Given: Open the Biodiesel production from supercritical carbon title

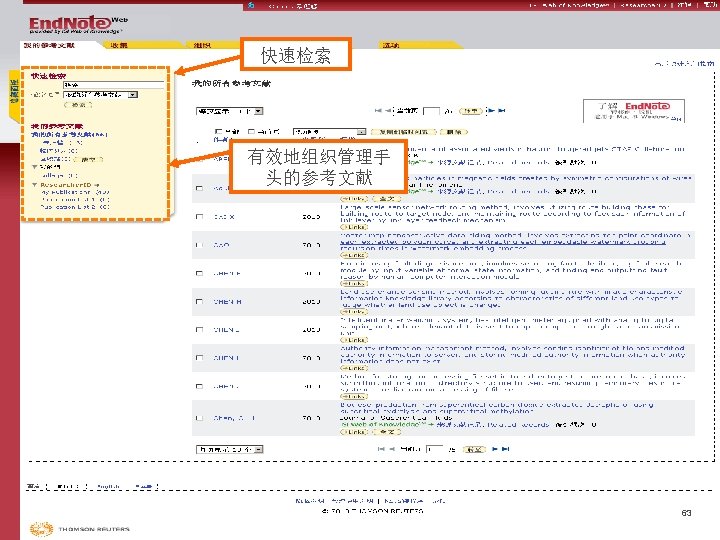Looking at the screenshot, I should pyautogui.click(x=496, y=408).
